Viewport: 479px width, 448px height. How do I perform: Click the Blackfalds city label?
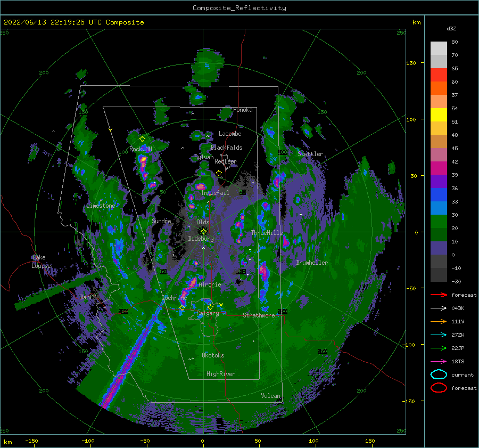pyautogui.click(x=226, y=148)
